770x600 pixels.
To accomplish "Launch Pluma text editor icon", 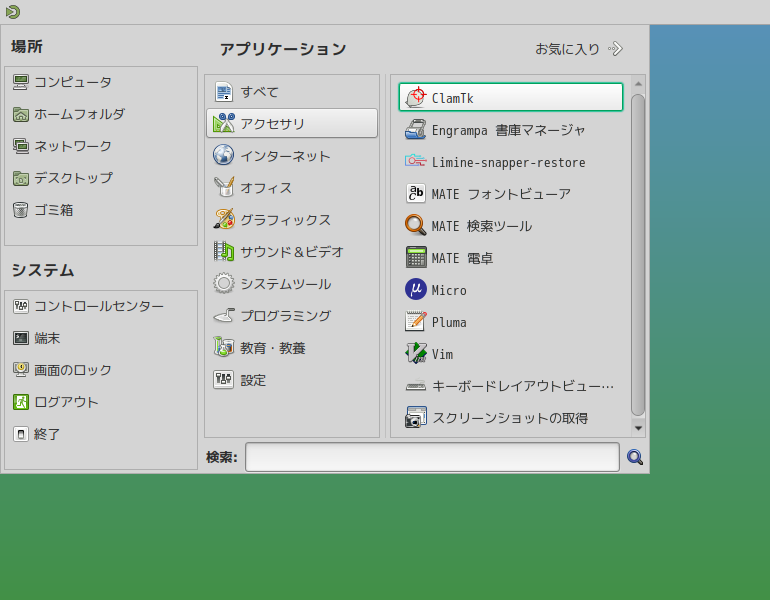I will point(415,322).
